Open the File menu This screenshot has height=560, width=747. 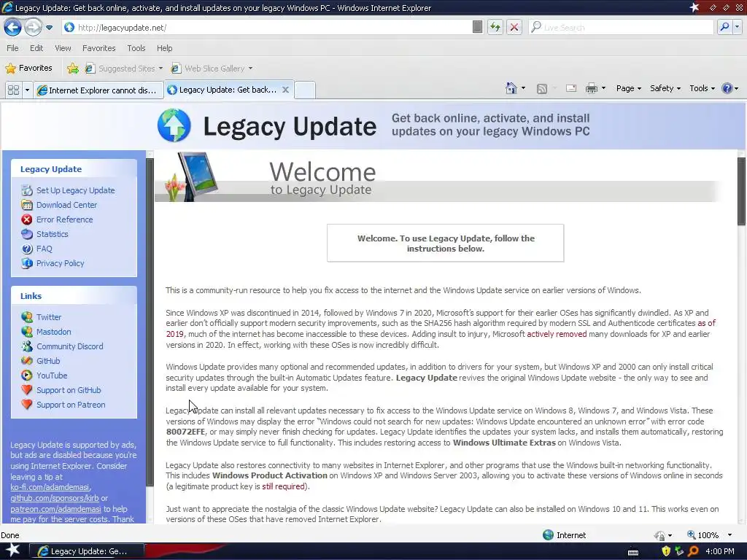point(12,48)
